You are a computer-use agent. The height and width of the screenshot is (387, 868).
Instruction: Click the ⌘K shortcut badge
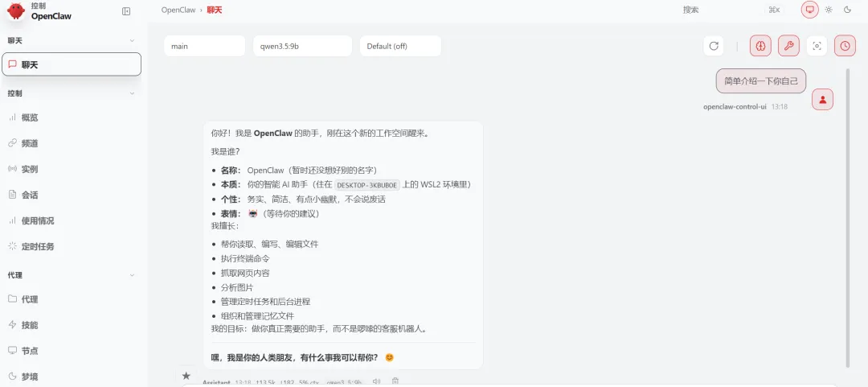pos(774,10)
